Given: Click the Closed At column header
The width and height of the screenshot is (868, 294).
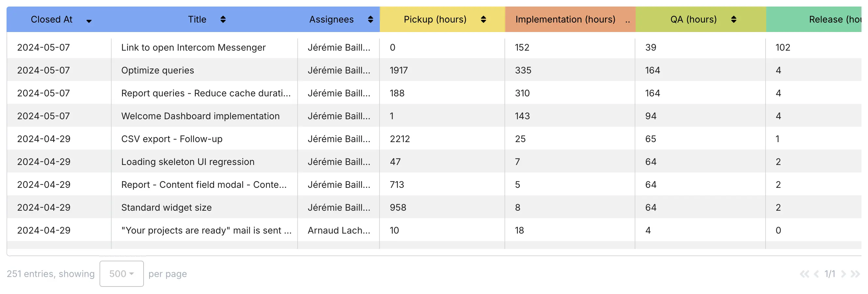Looking at the screenshot, I should point(52,19).
